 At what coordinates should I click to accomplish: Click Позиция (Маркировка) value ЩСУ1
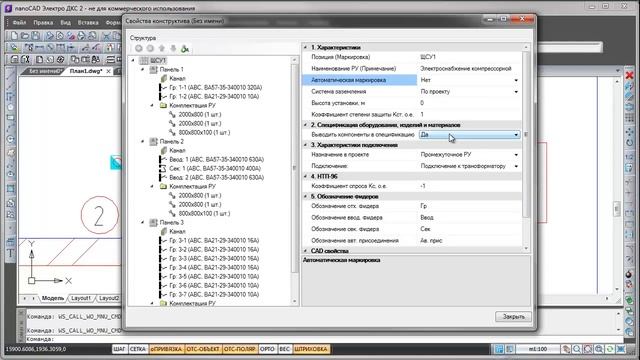[x=469, y=57]
